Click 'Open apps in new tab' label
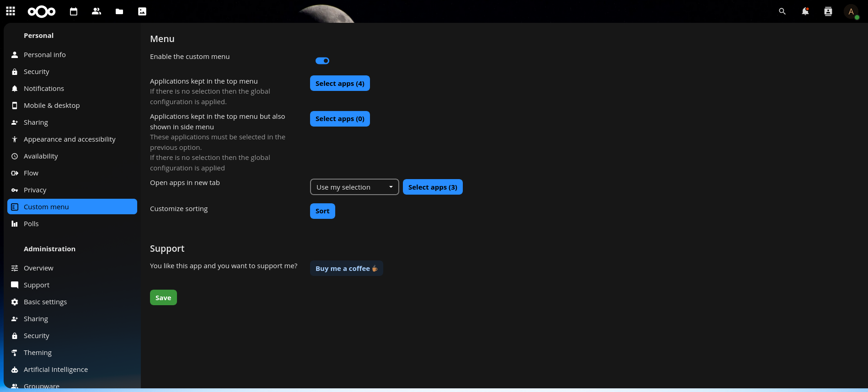Image resolution: width=868 pixels, height=392 pixels. (x=185, y=183)
